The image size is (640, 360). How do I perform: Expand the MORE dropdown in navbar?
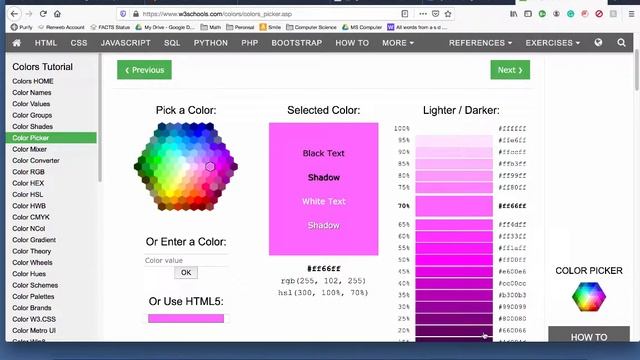pos(398,43)
